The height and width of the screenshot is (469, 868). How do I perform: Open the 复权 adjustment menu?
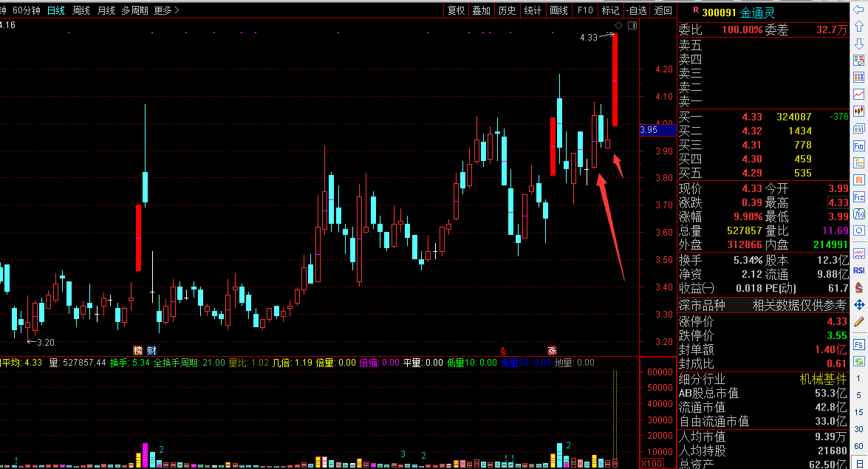pyautogui.click(x=456, y=10)
